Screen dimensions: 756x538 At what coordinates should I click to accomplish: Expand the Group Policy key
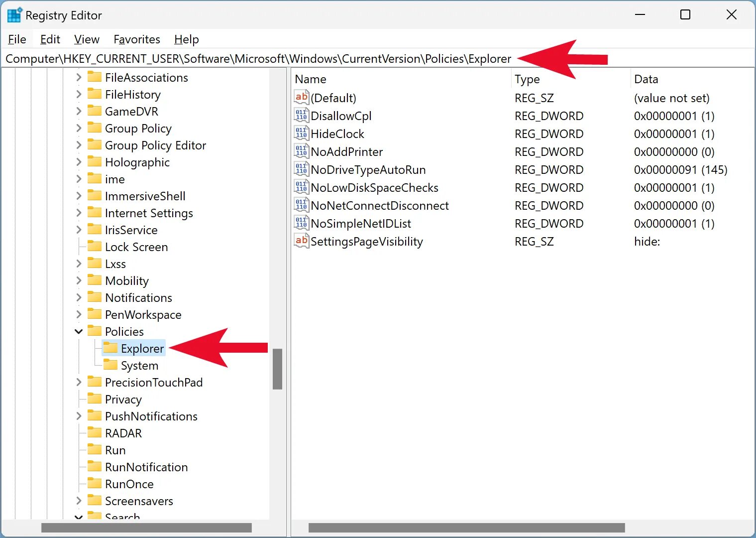click(x=79, y=128)
